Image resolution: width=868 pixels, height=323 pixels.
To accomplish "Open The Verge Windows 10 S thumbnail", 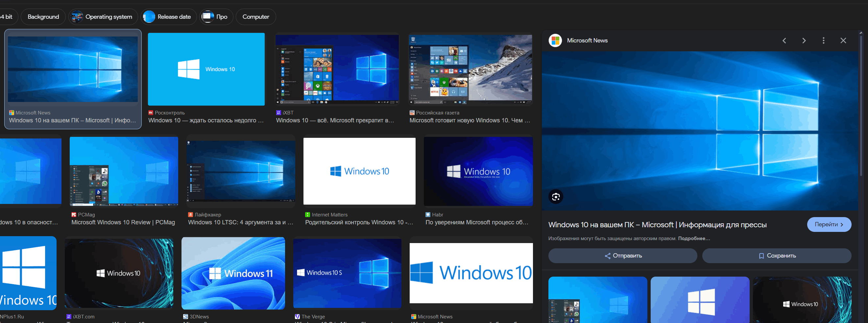I will (348, 273).
